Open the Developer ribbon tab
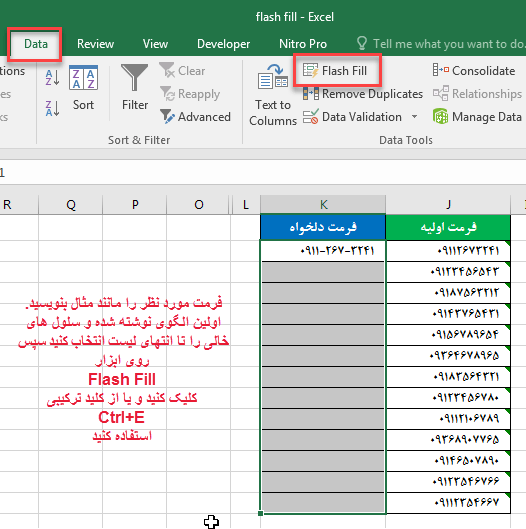The height and width of the screenshot is (529, 526). (223, 44)
